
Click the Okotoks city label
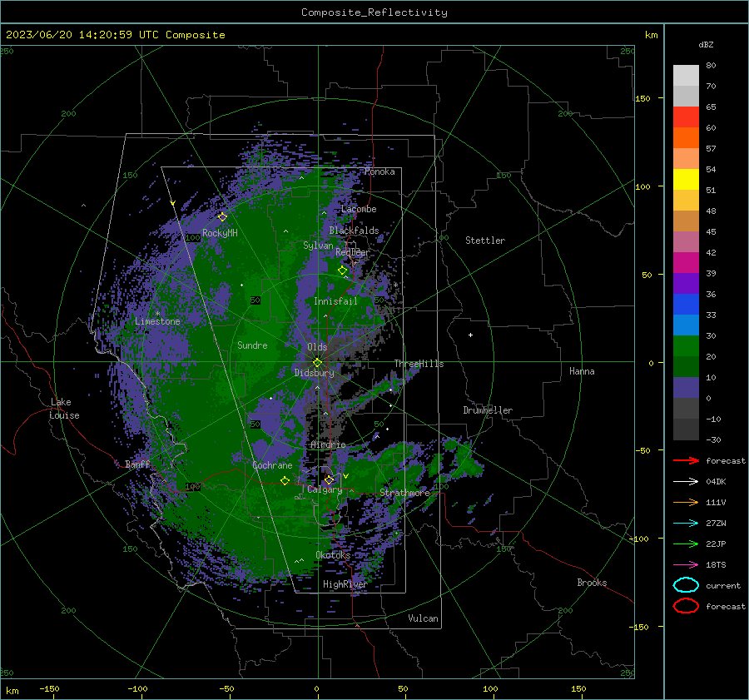(x=333, y=554)
